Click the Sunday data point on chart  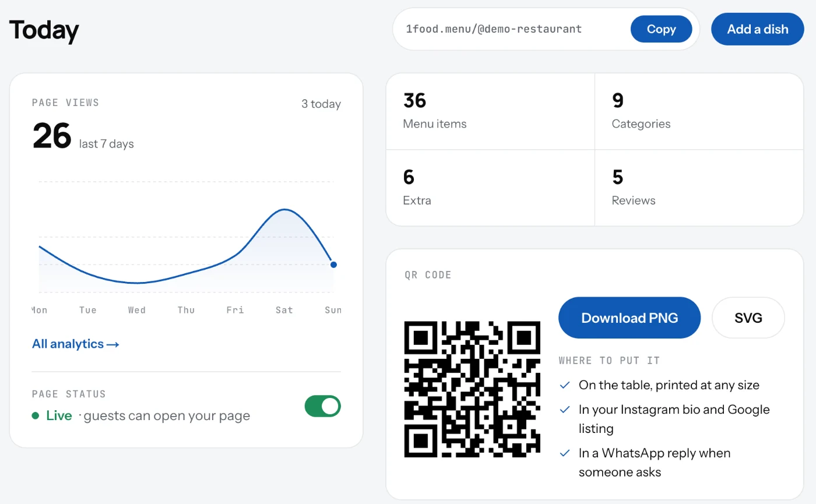pyautogui.click(x=333, y=265)
